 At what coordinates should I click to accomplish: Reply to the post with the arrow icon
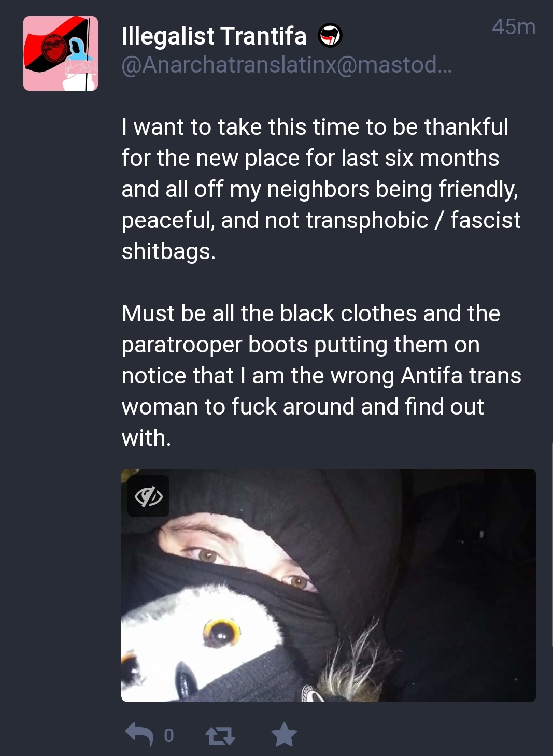139,734
